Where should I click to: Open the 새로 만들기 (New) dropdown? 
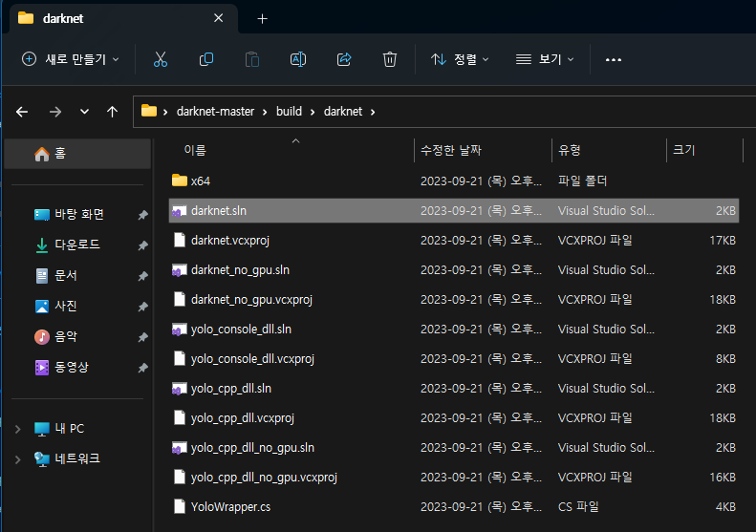(71, 59)
